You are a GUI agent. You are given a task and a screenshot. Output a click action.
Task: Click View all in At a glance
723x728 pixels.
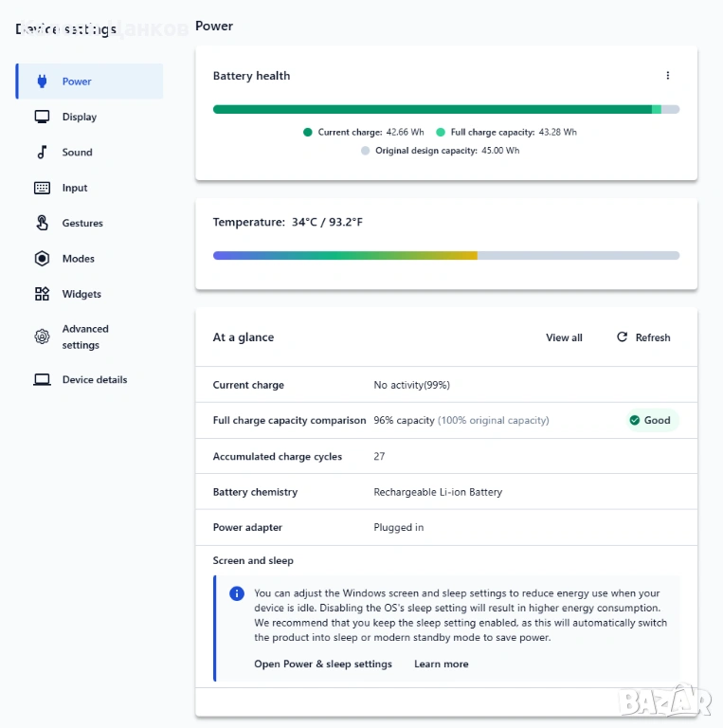coord(564,337)
